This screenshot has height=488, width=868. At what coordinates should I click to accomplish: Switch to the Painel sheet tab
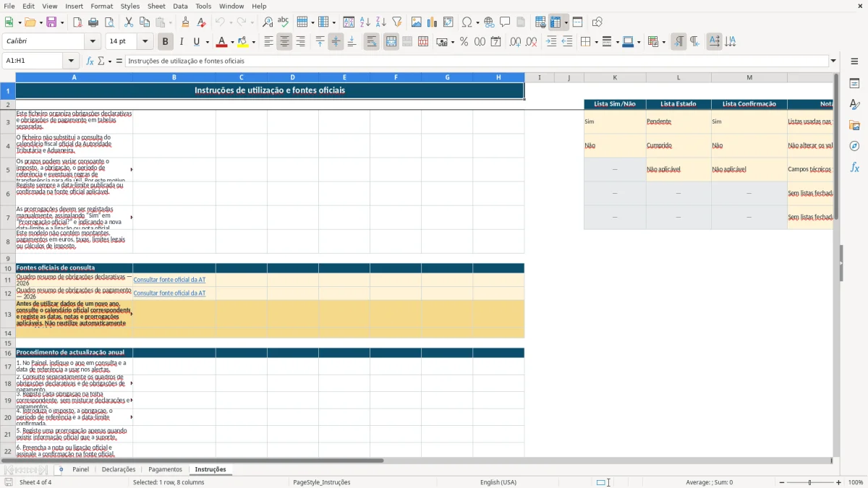pos(80,469)
